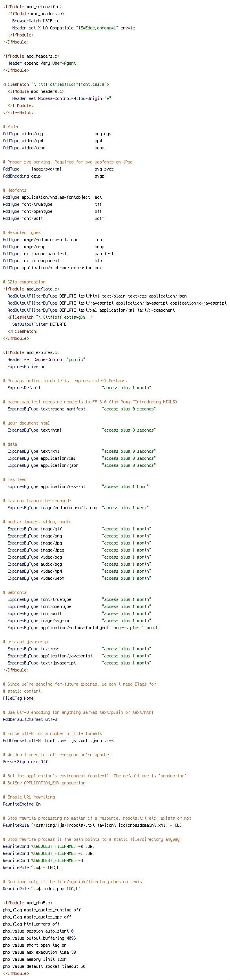Click the "Header set Access-Control-Allow-Origin" line
Viewport: 230px width, 980px height.
tap(62, 98)
